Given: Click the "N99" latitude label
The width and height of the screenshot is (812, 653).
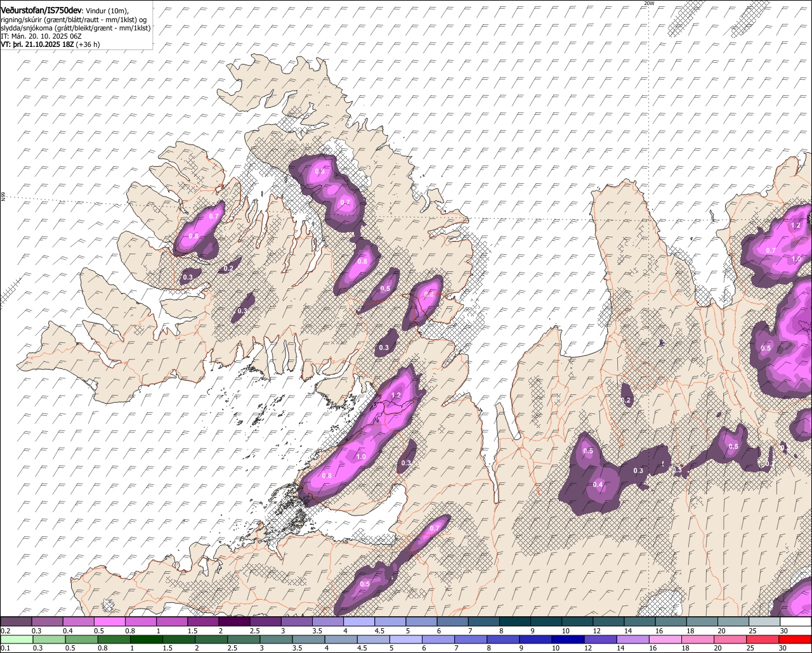Looking at the screenshot, I should pyautogui.click(x=3, y=197).
